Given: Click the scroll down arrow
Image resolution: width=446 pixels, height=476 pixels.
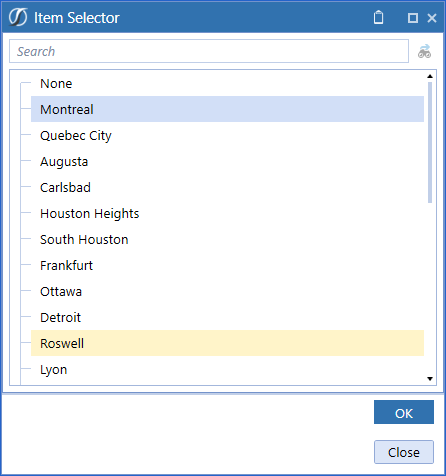Looking at the screenshot, I should tap(430, 379).
